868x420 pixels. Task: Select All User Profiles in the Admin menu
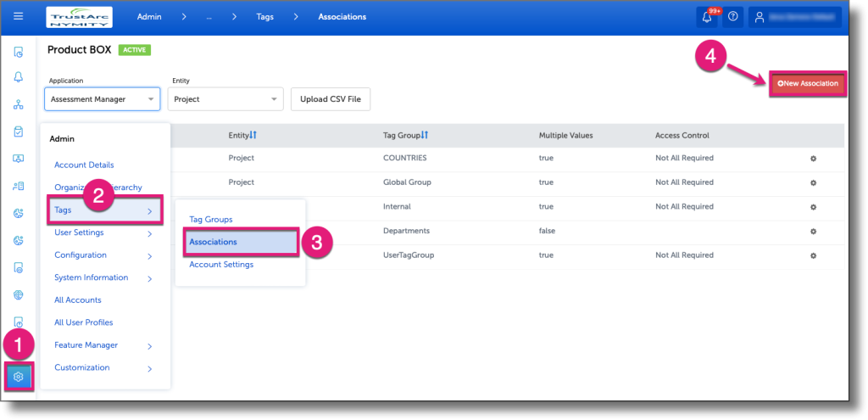pos(84,322)
